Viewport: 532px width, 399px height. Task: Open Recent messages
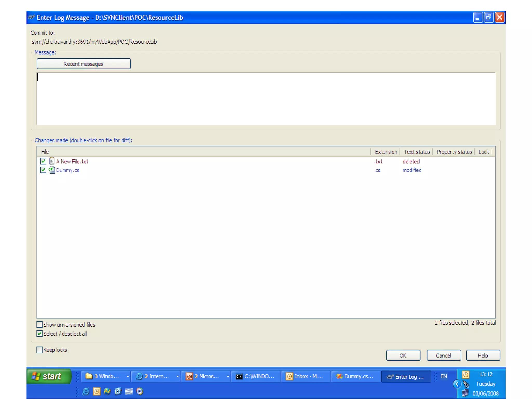click(84, 64)
